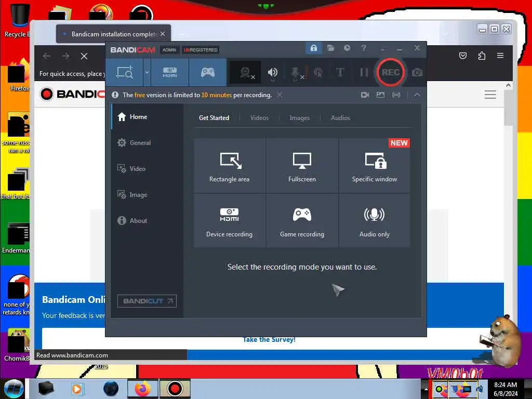This screenshot has width=532, height=399.
Task: Open the screen mode dropdown arrow
Action: coord(147,72)
